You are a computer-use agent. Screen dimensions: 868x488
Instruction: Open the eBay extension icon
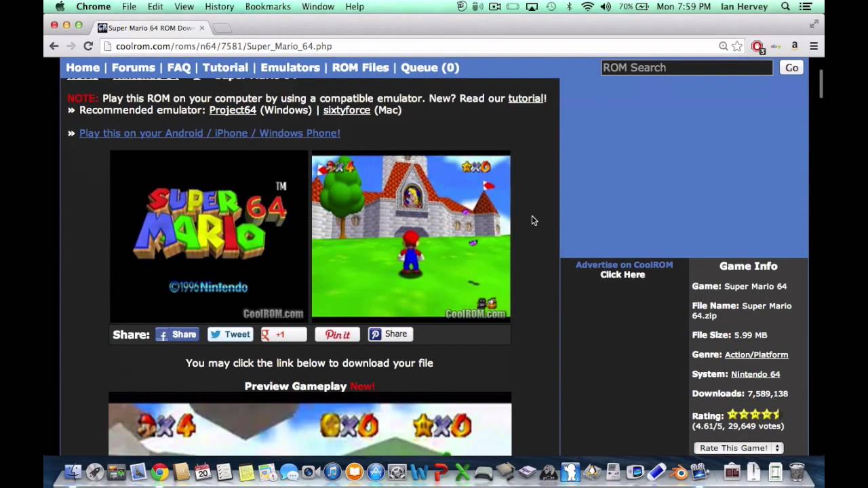776,46
